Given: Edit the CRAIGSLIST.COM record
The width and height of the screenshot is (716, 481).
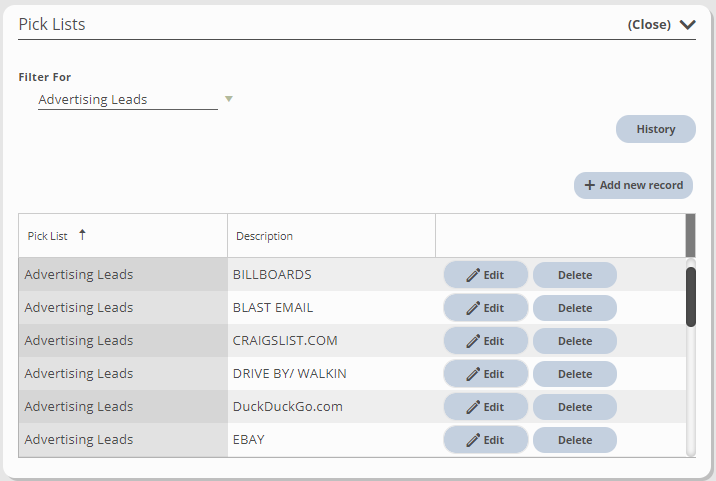Looking at the screenshot, I should (x=486, y=341).
